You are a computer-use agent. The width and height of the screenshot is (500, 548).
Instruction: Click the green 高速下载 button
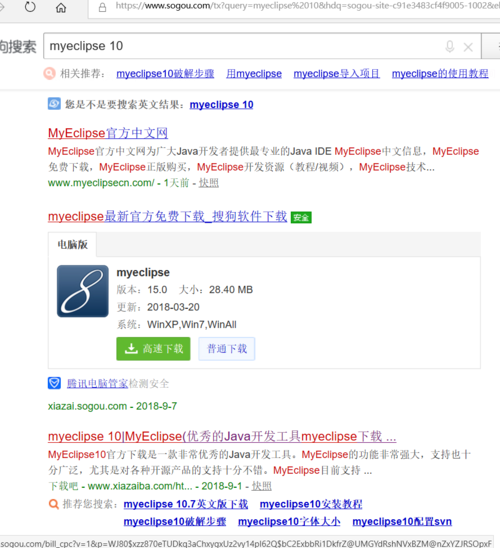pos(153,348)
